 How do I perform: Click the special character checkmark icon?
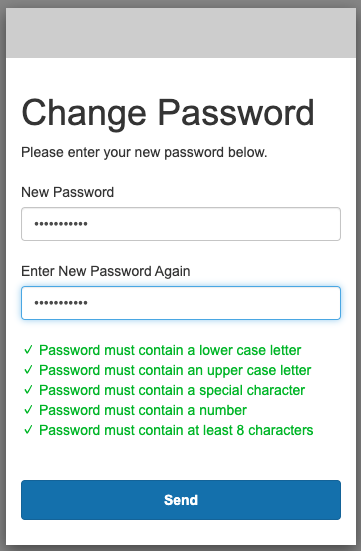[28, 390]
